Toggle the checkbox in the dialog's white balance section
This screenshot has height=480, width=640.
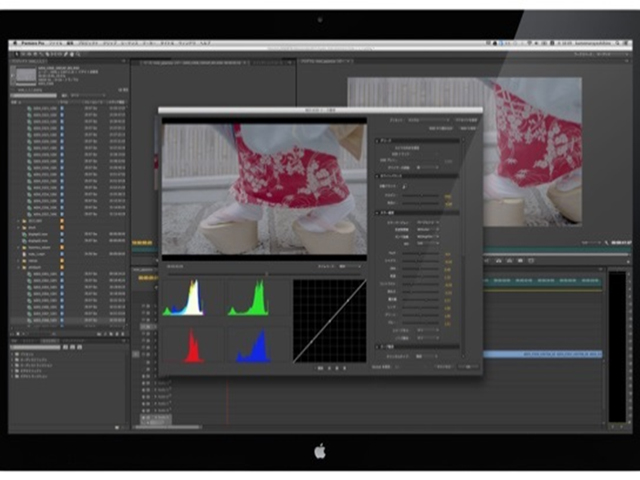point(404,185)
